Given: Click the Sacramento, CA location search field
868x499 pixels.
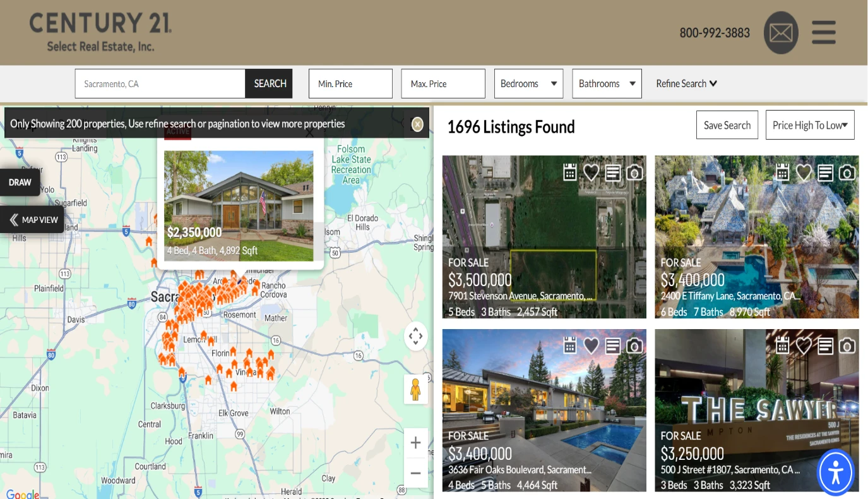Looking at the screenshot, I should pyautogui.click(x=160, y=83).
